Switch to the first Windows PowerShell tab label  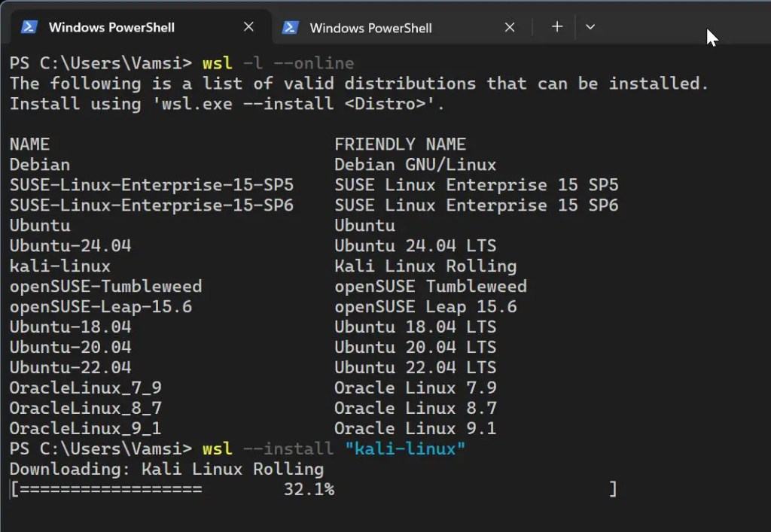click(111, 28)
